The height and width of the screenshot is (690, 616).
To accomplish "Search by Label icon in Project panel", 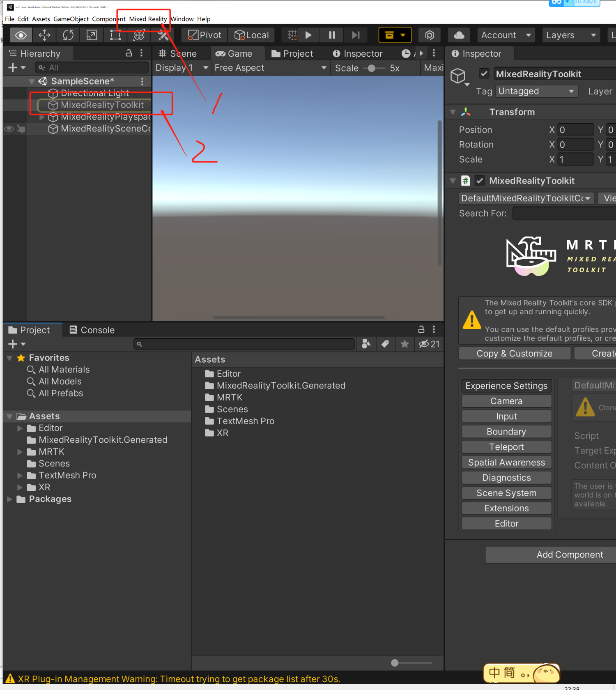I will point(385,344).
